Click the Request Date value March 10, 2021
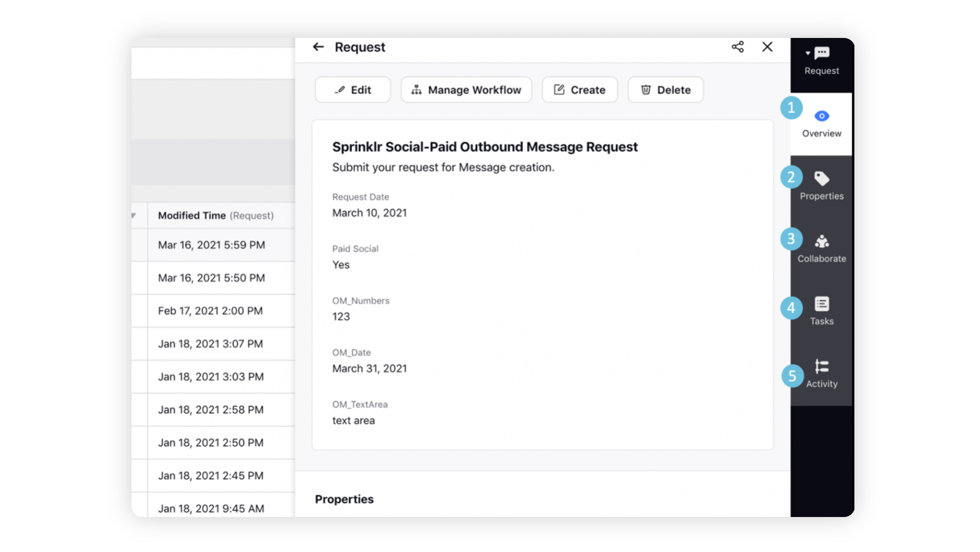Viewport: 980px width, 552px height. pyautogui.click(x=369, y=213)
